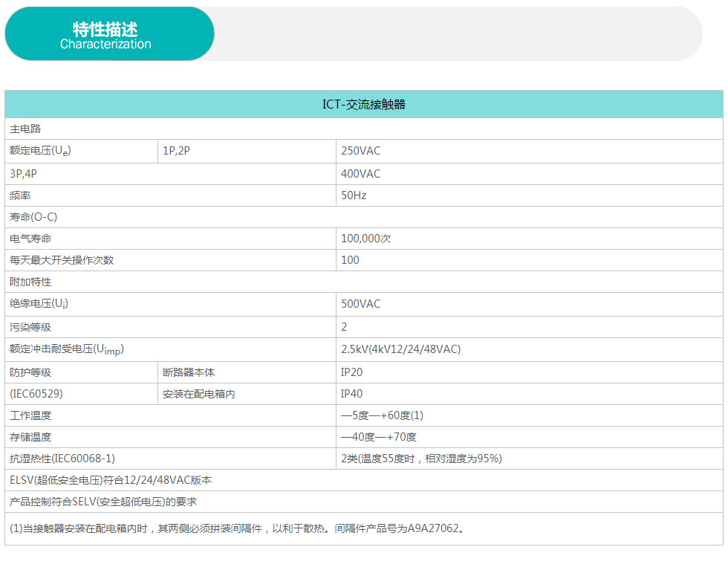Viewport: 728px width, 570px height.
Task: Select the 50Hz value
Action: coord(354,195)
